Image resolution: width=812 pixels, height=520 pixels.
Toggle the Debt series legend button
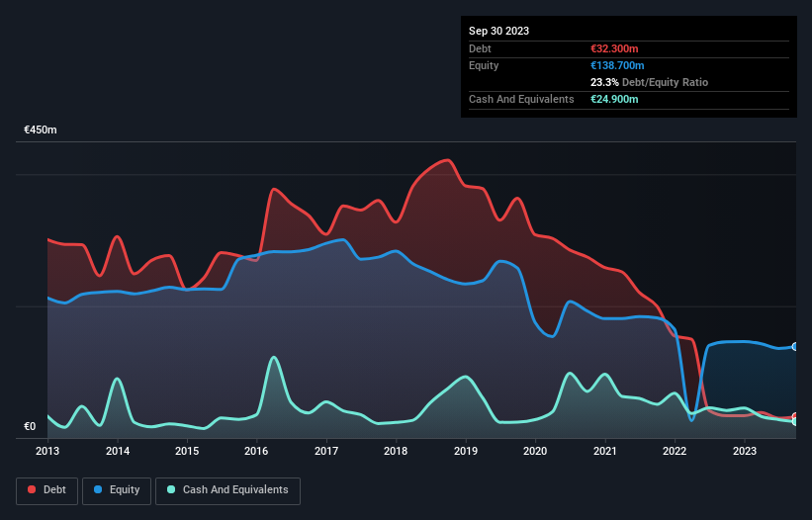click(46, 490)
